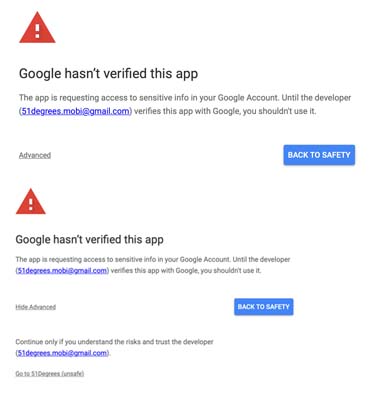372x400 pixels.
Task: Click 'you shouldn't use it' text in lower dialog
Action: [231, 270]
